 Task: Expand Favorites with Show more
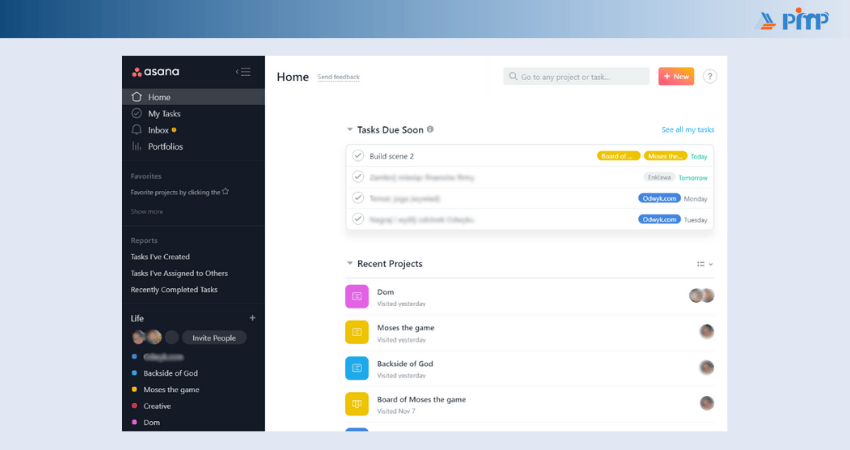point(146,211)
